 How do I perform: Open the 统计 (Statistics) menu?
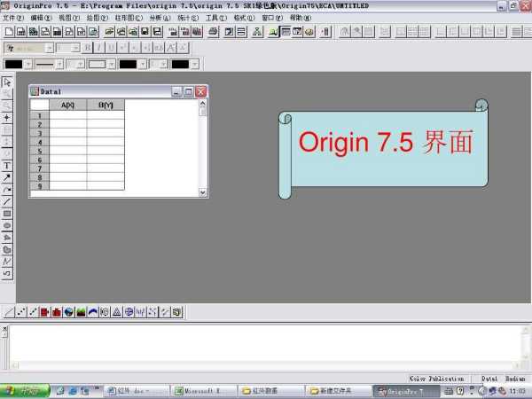click(x=188, y=18)
